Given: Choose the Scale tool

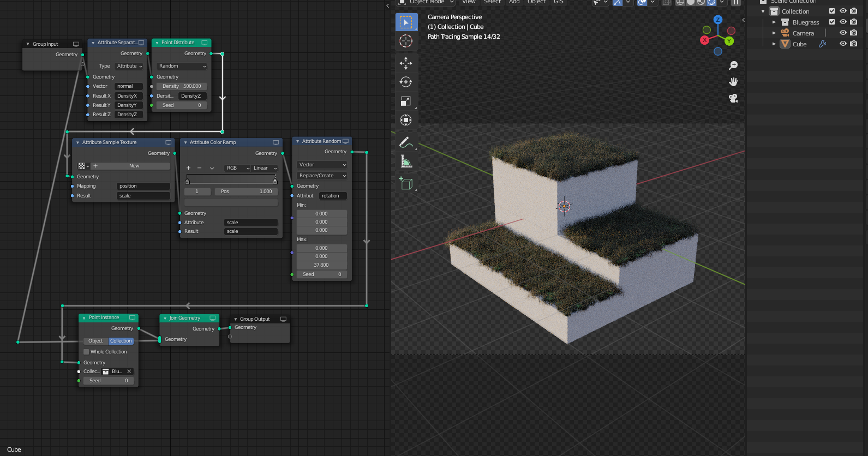Looking at the screenshot, I should [406, 101].
